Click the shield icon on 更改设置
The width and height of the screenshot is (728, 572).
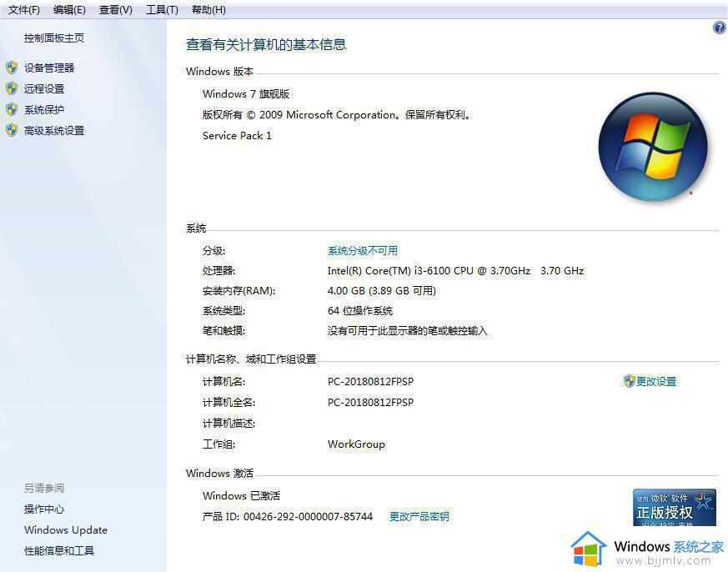tap(629, 381)
